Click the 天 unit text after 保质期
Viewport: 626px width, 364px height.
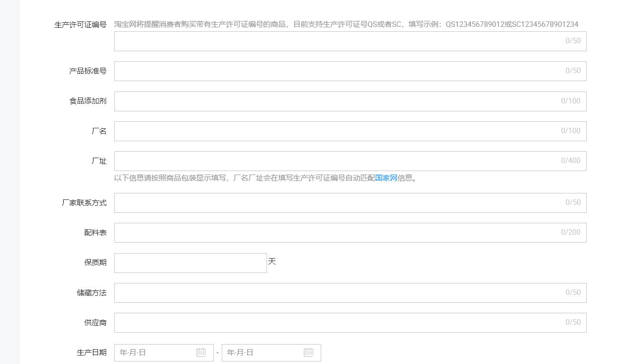tap(272, 261)
